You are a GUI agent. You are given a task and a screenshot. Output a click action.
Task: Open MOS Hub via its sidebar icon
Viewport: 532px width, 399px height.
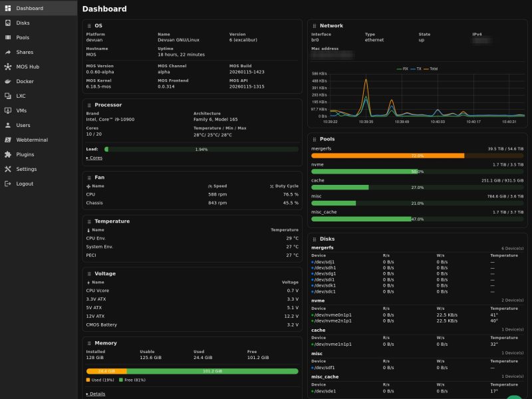[8, 66]
